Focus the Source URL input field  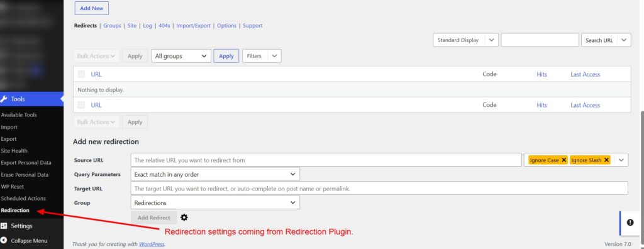326,160
